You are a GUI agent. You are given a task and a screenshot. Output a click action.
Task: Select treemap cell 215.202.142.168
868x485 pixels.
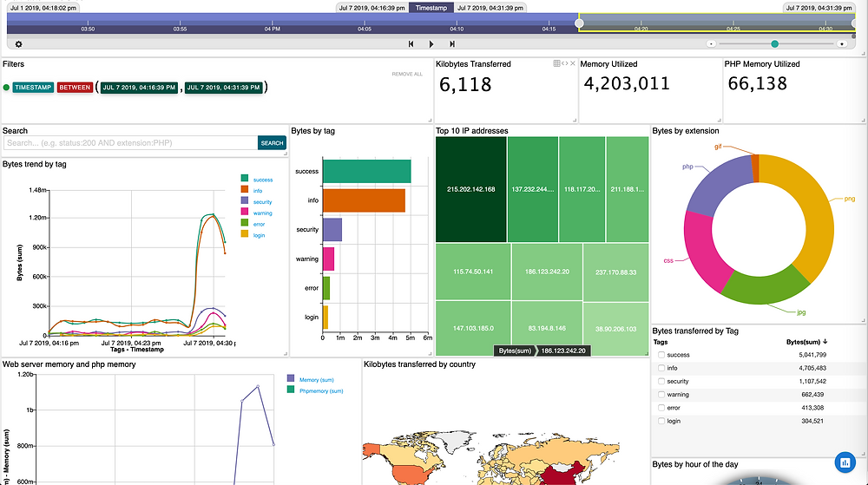pos(471,189)
